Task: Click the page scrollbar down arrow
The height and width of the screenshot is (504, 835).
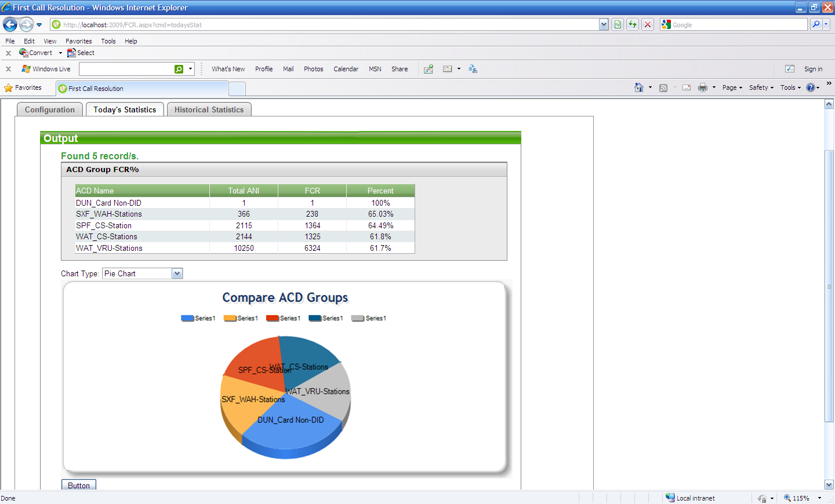Action: point(829,485)
